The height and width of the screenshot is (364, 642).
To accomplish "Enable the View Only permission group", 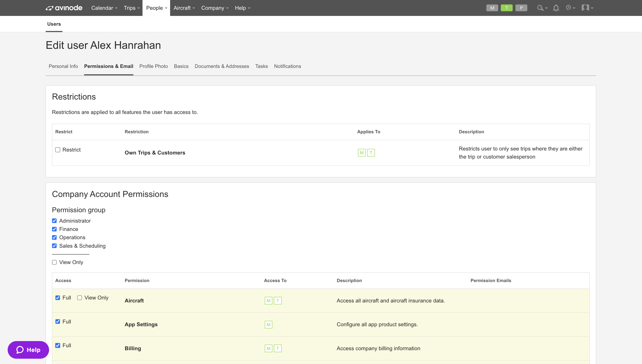I will 54,262.
